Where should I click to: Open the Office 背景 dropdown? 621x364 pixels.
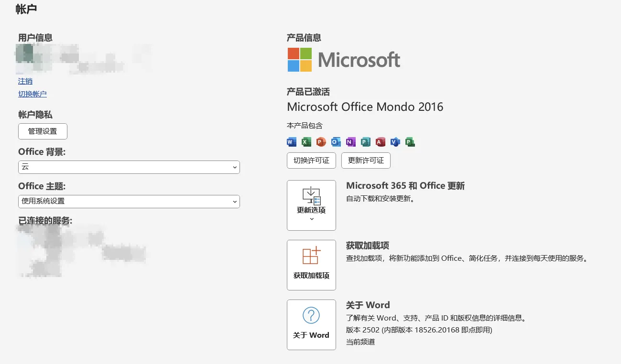point(129,167)
